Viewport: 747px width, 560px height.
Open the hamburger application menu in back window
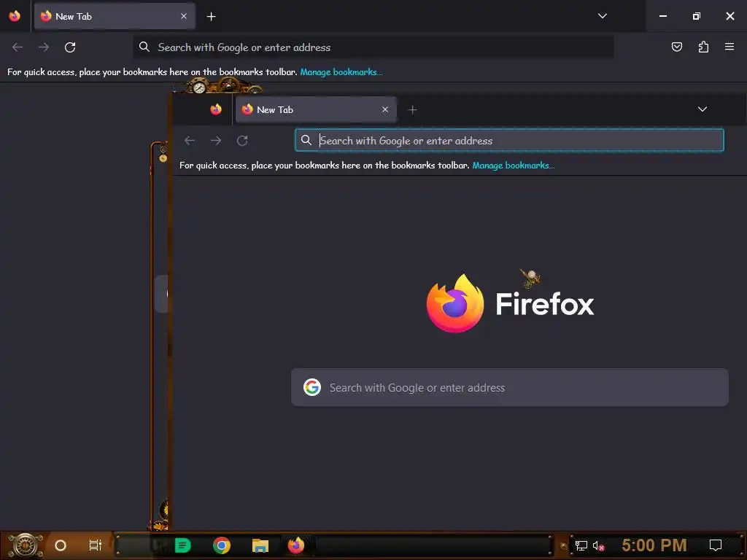tap(729, 47)
